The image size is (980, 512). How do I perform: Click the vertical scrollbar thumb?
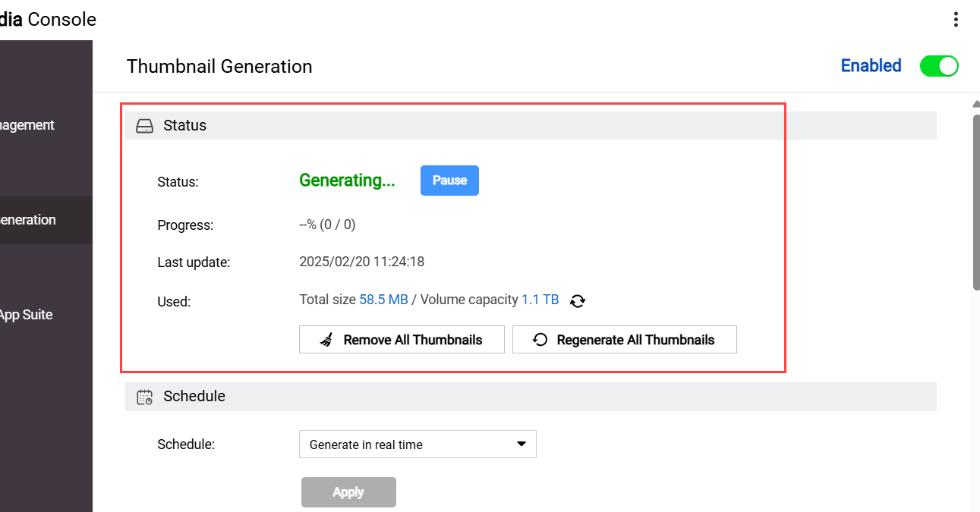(975, 201)
